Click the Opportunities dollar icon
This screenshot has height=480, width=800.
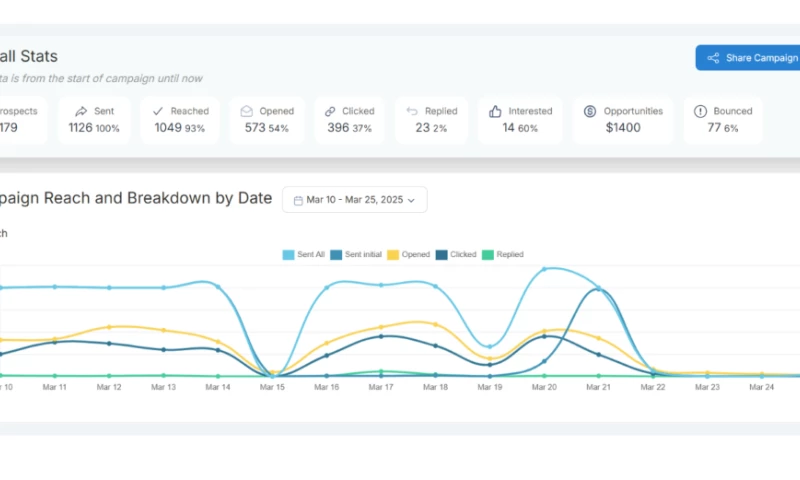[590, 111]
